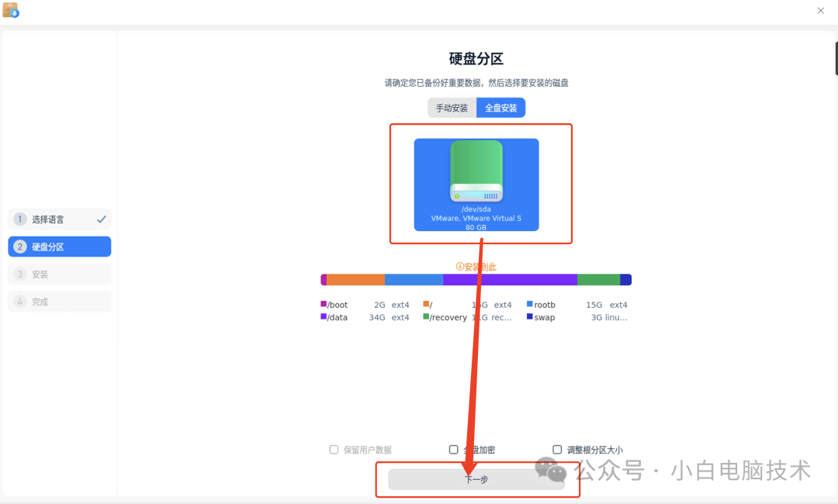Click the step 4 完成 circle icon
This screenshot has height=504, width=838.
(19, 301)
